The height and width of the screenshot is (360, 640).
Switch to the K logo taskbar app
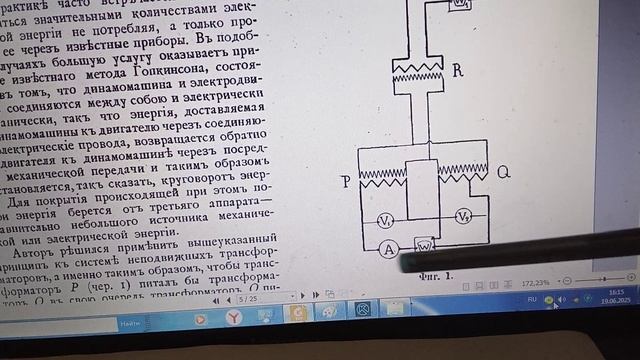pos(362,309)
